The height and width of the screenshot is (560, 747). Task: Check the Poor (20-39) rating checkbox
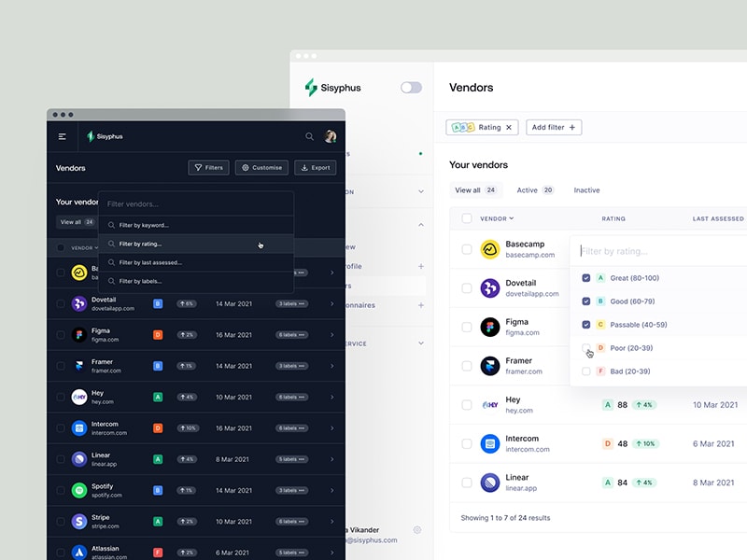click(x=586, y=347)
